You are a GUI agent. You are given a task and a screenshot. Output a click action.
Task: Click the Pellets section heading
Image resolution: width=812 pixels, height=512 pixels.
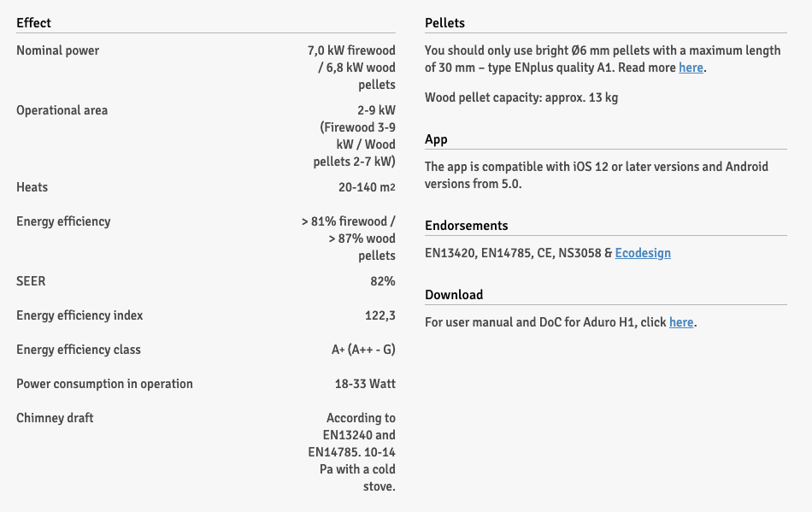444,22
